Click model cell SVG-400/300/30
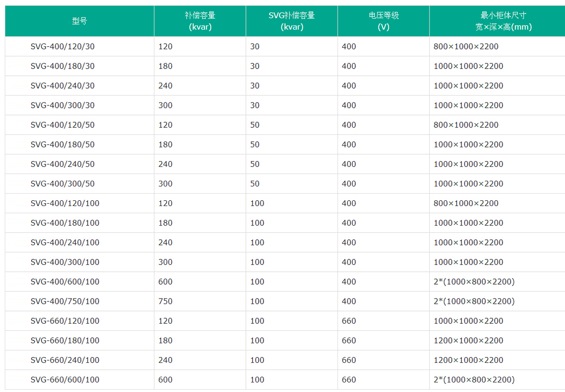Image resolution: width=565 pixels, height=392 pixels. 62,105
